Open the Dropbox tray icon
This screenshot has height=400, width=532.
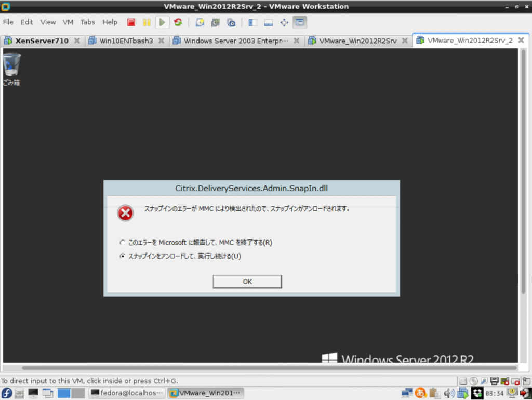477,393
